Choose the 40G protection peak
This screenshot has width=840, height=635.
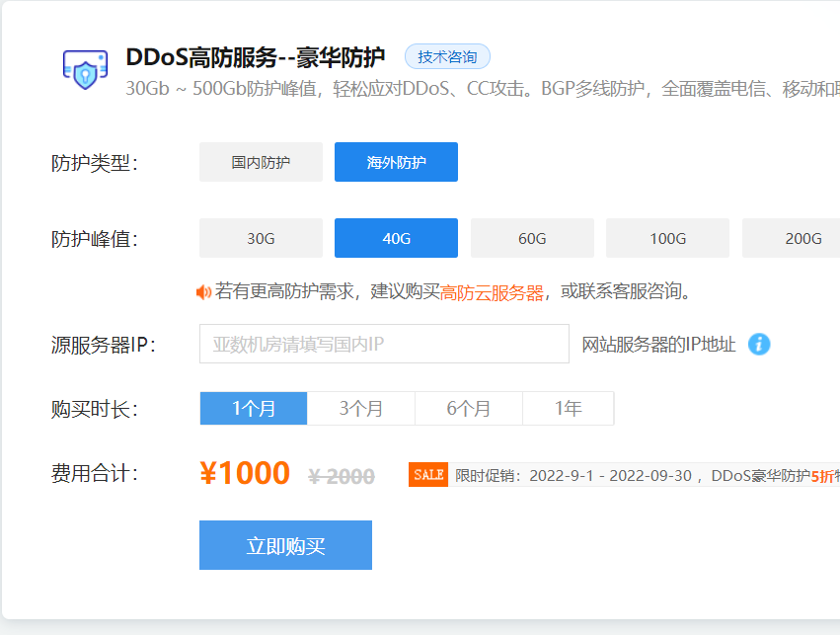396,238
